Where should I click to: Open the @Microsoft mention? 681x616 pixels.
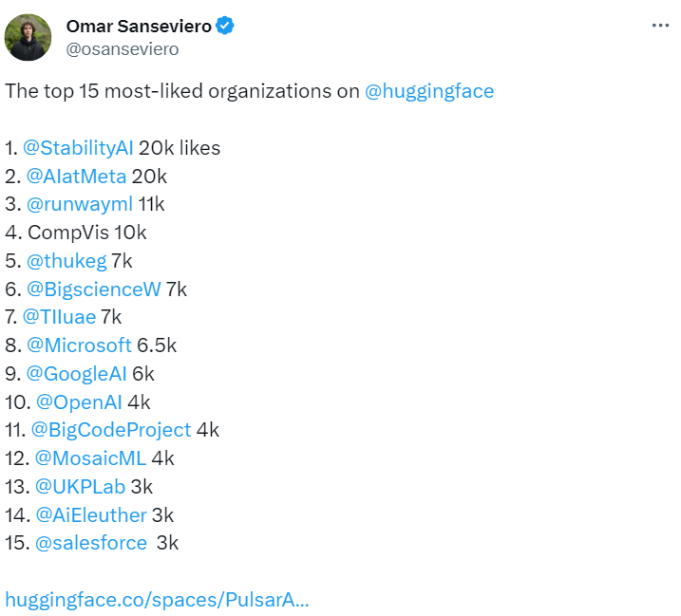click(79, 345)
